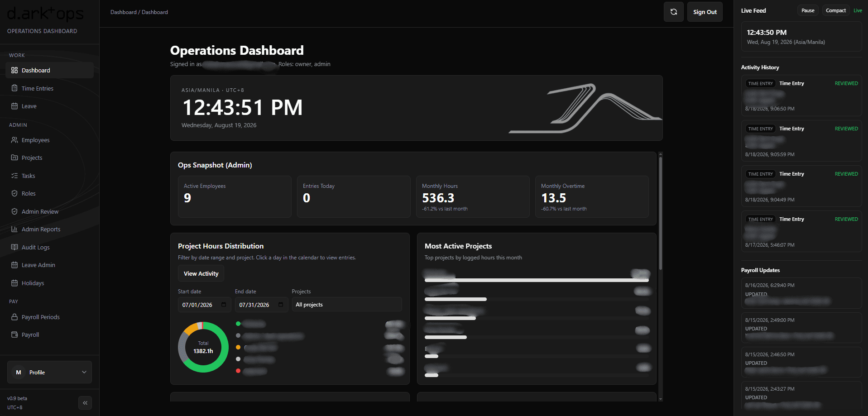
Task: Click the Entries Today card value 0
Action: [x=307, y=198]
